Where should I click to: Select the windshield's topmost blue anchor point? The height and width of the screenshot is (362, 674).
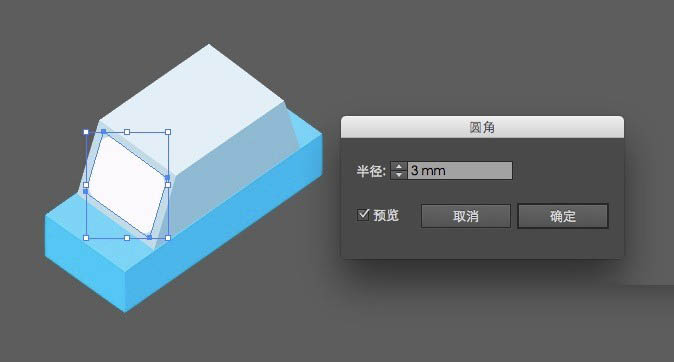point(104,132)
